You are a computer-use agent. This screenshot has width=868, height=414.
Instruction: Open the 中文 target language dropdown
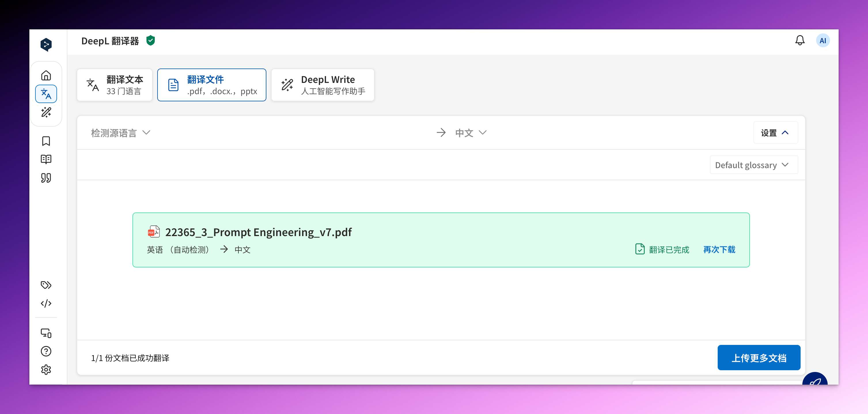470,133
